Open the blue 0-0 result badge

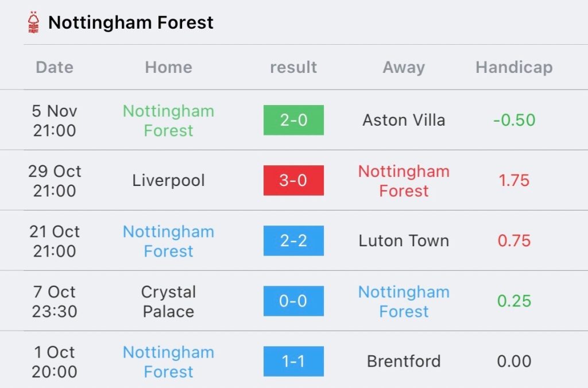[293, 301]
